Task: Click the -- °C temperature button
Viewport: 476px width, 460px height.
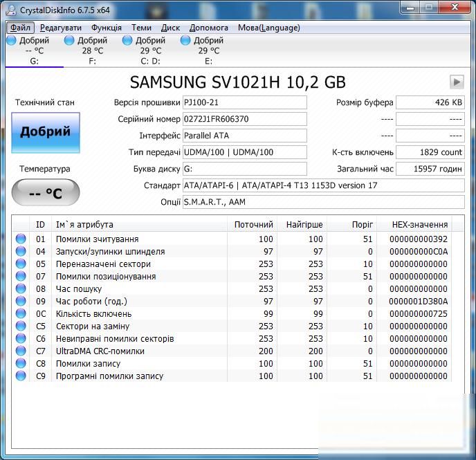Action: [46, 192]
